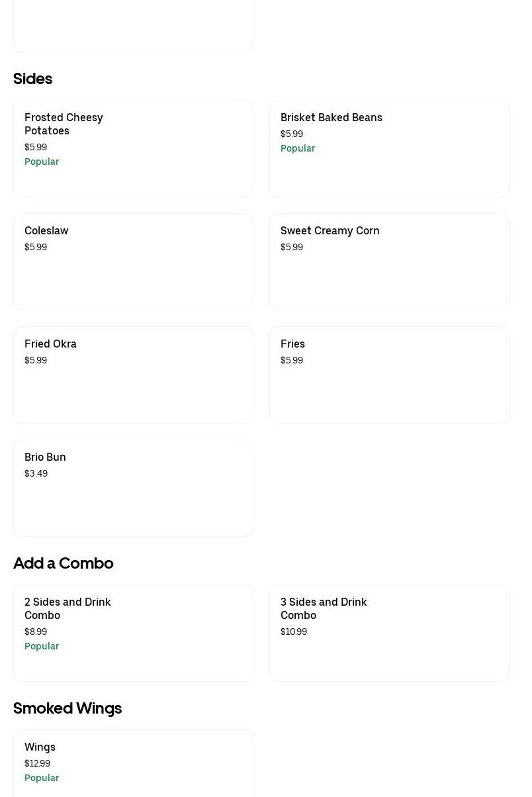Click the $3.49 Brio Bun price
532x797 pixels.
[x=36, y=473]
